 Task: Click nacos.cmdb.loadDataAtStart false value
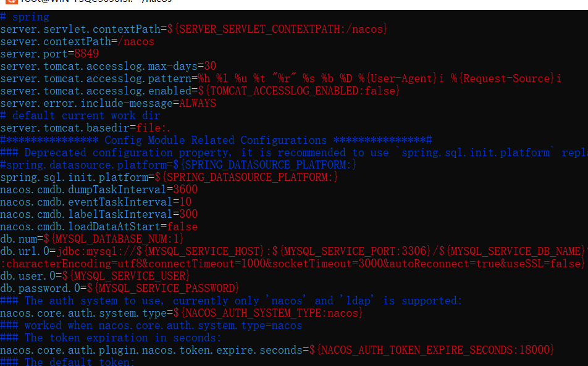pyautogui.click(x=182, y=227)
